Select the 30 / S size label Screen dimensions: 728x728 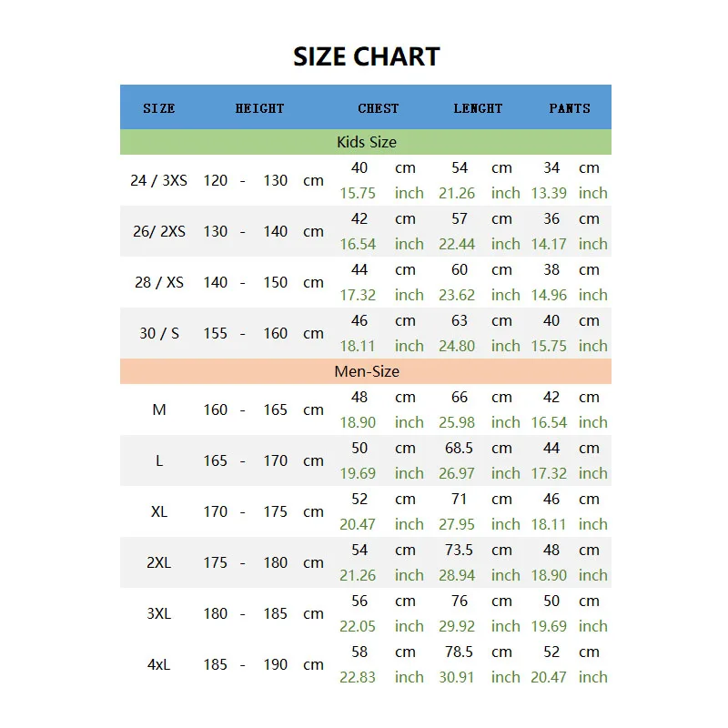(158, 333)
